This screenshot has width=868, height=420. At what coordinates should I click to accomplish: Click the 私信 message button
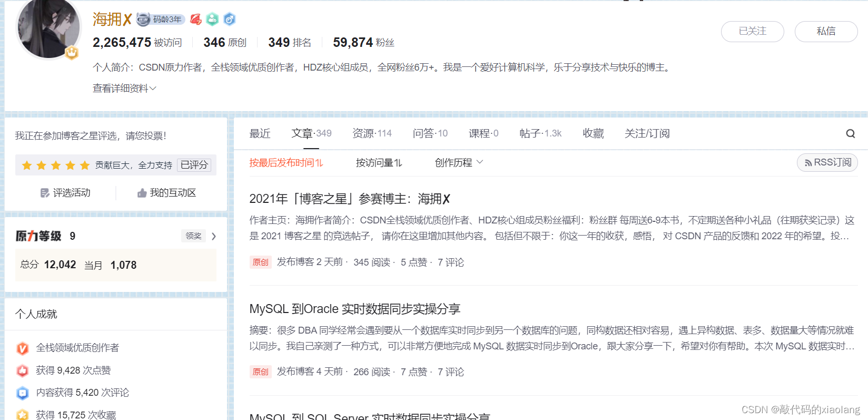826,31
